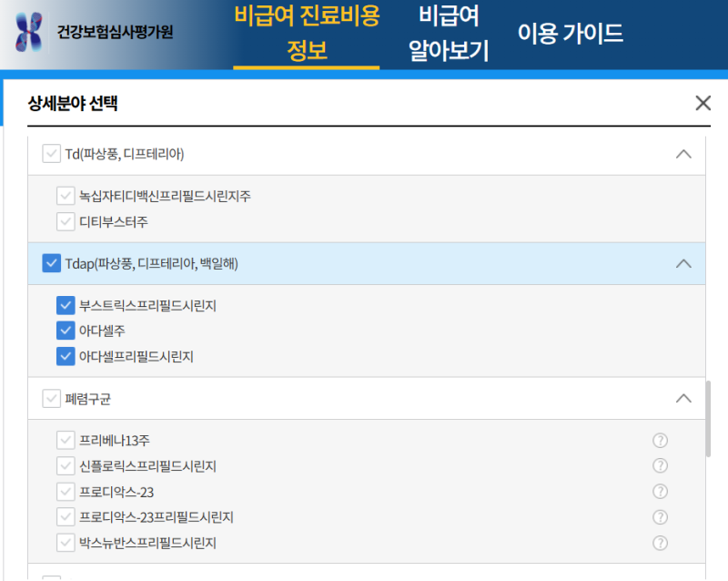Check 녹십자티디백신프리필드시린지주 checkbox

click(x=66, y=196)
